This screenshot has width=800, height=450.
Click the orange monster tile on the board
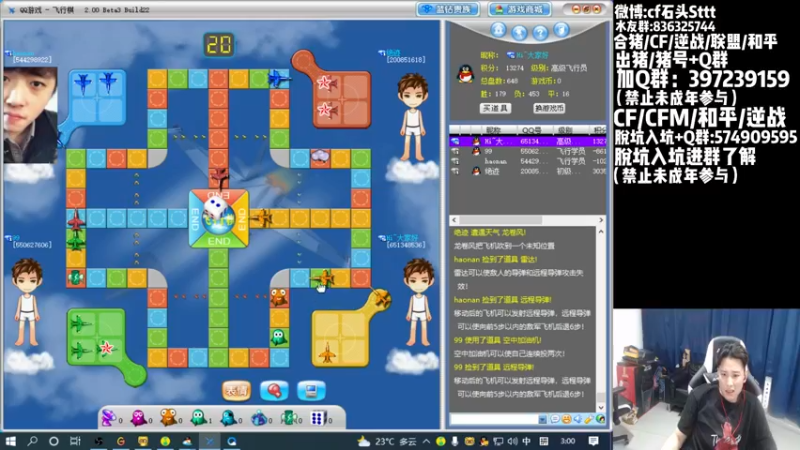pos(279,297)
